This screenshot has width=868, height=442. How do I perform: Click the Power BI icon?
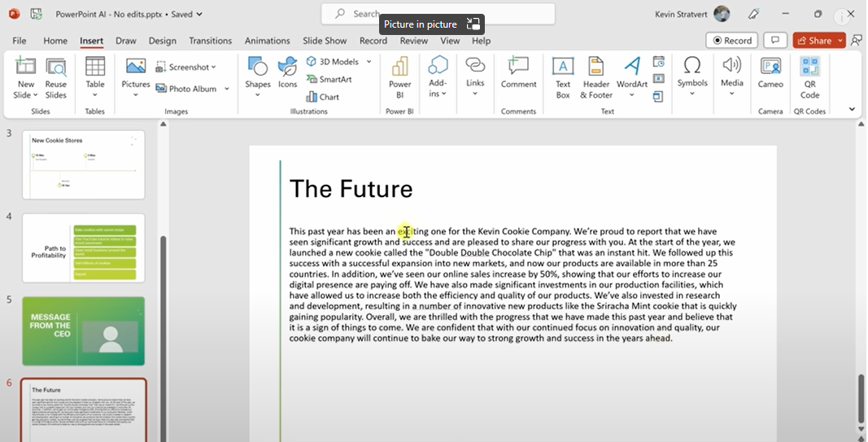click(399, 76)
